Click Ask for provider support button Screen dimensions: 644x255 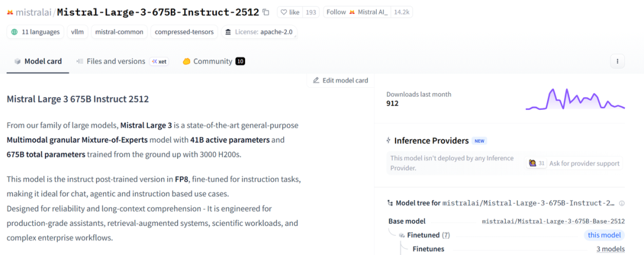pos(574,163)
